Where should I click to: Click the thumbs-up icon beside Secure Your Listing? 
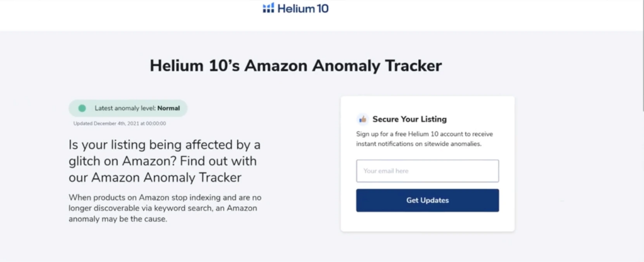coord(363,119)
